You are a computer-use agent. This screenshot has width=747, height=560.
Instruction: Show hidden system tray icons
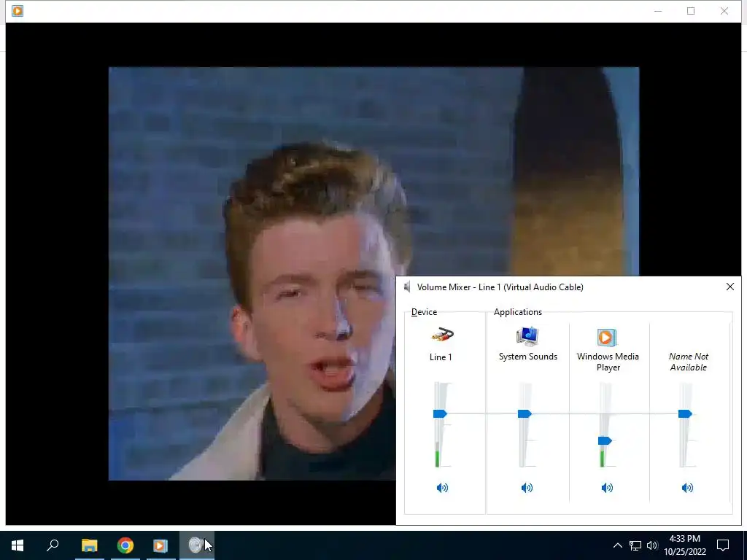617,545
